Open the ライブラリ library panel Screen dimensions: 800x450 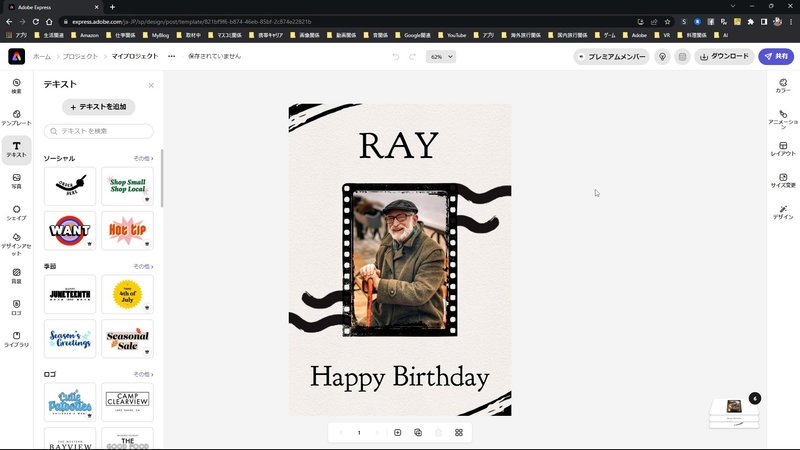pos(16,339)
